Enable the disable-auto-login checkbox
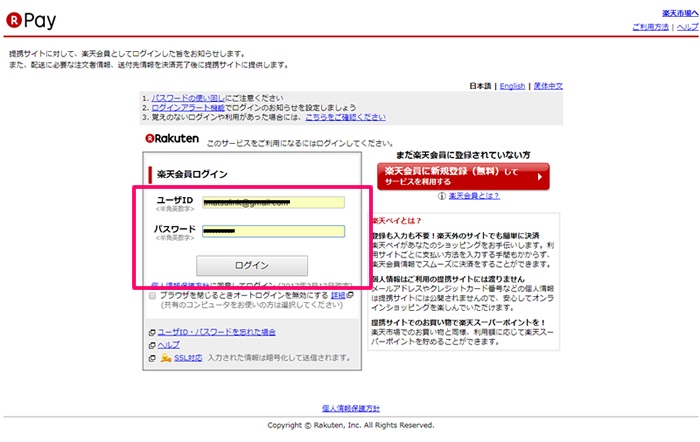This screenshot has height=442, width=700. point(152,296)
